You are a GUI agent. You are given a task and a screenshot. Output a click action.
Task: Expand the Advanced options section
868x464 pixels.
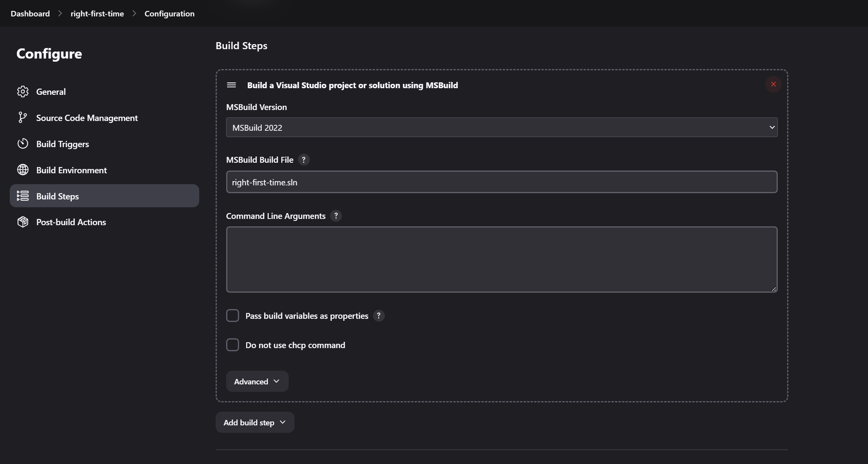coord(257,381)
